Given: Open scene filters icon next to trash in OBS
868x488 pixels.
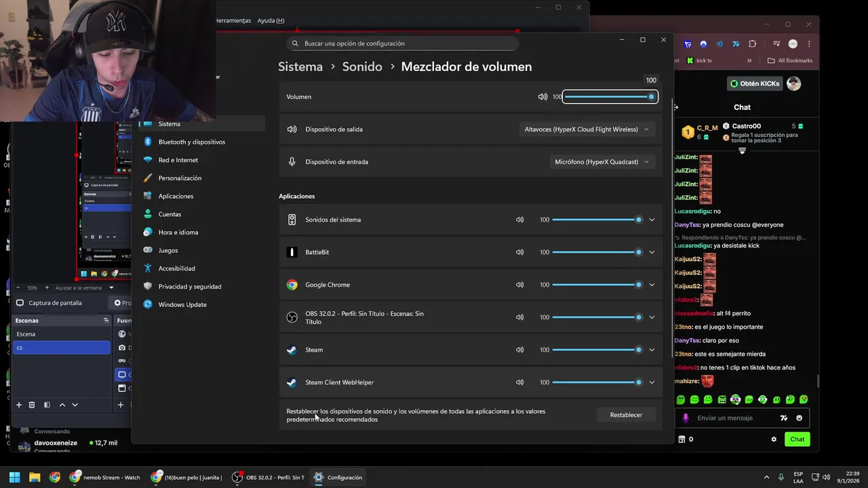Looking at the screenshot, I should tap(47, 405).
